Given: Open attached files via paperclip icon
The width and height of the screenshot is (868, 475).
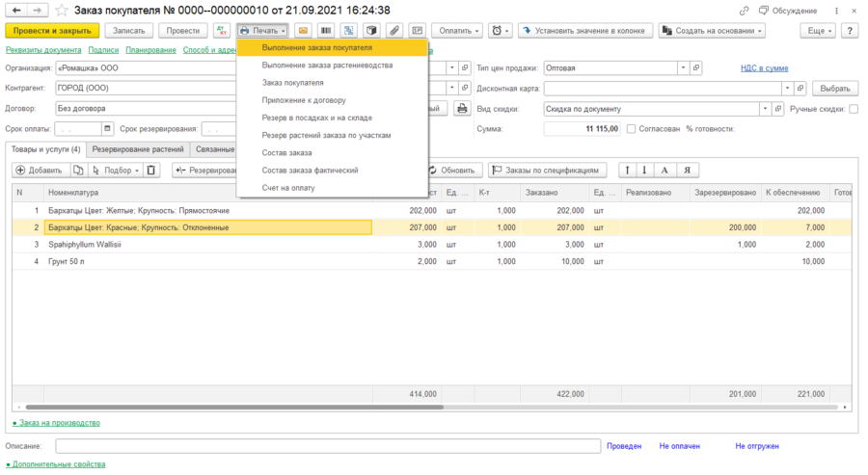Looking at the screenshot, I should pyautogui.click(x=394, y=31).
